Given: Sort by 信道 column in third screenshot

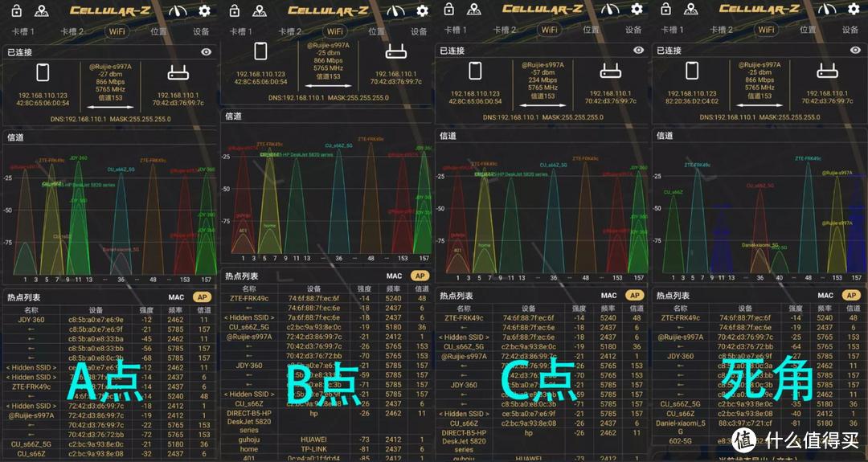Looking at the screenshot, I should 637,309.
